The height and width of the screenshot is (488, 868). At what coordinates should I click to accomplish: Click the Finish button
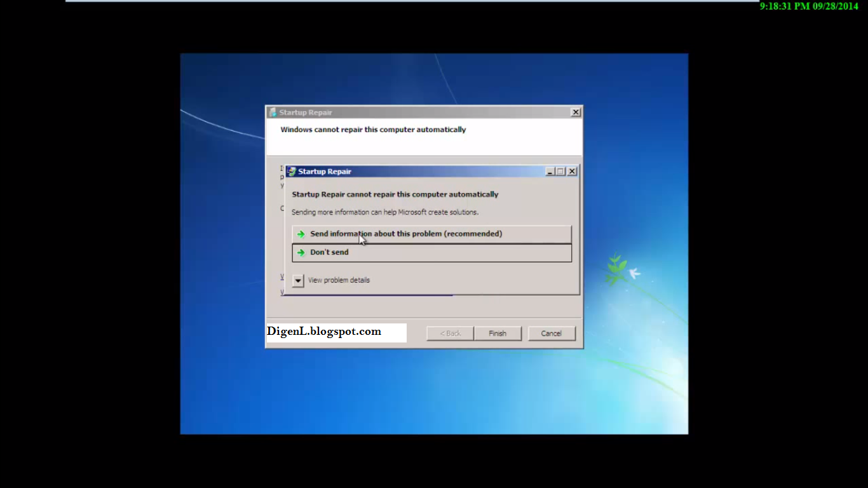coord(498,334)
